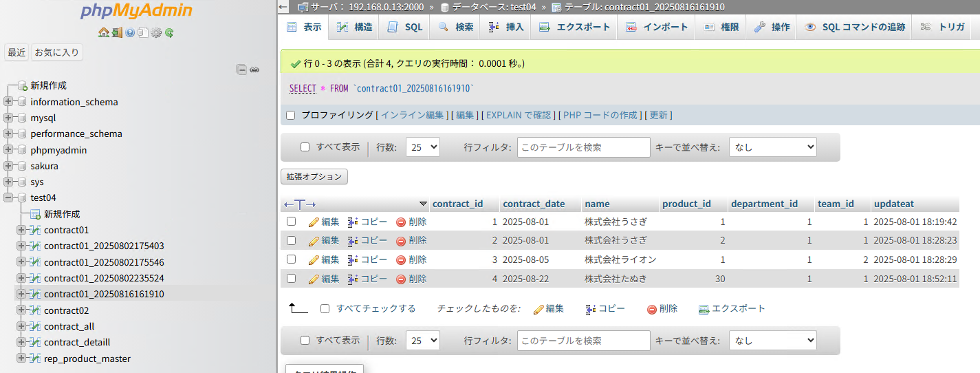Open navigation panel settings gear icon
The width and height of the screenshot is (980, 373).
click(156, 32)
